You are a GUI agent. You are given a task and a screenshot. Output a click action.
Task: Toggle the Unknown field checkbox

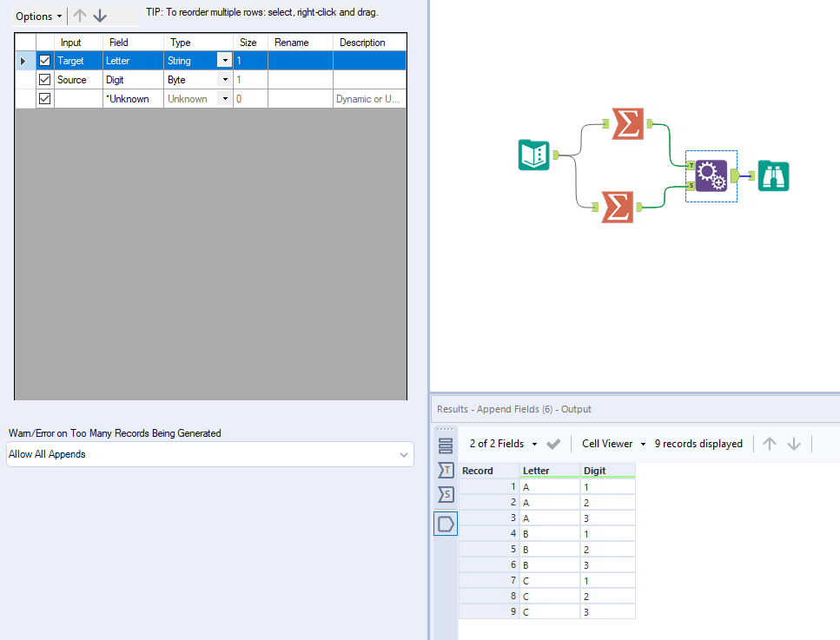pyautogui.click(x=44, y=98)
